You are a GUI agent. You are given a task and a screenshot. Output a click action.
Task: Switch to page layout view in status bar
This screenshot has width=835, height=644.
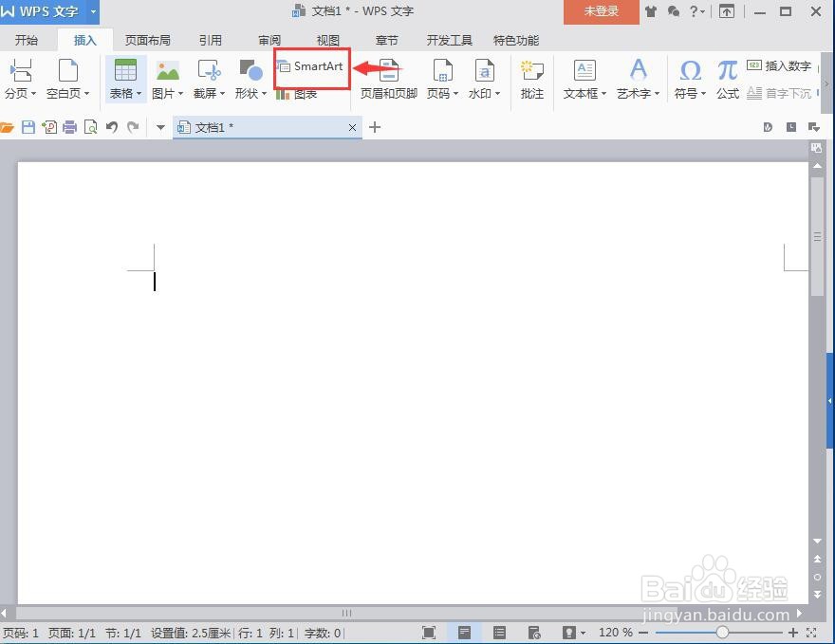pos(464,633)
